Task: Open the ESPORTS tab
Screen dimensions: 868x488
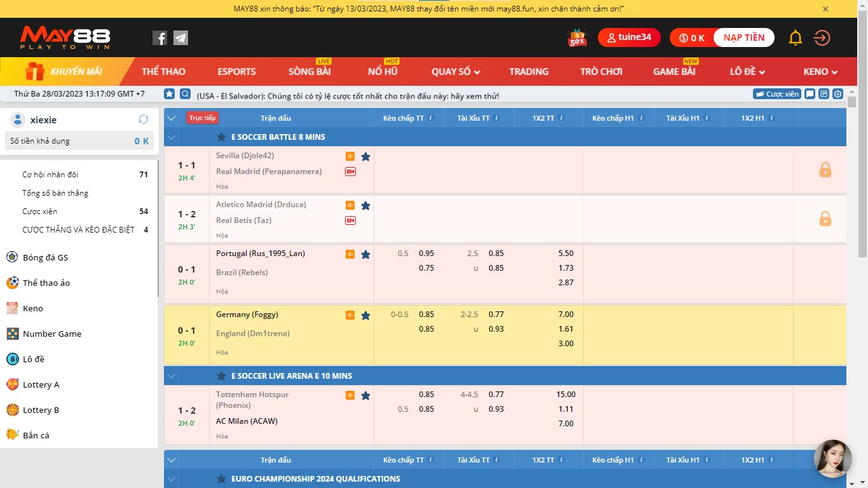Action: (x=236, y=72)
